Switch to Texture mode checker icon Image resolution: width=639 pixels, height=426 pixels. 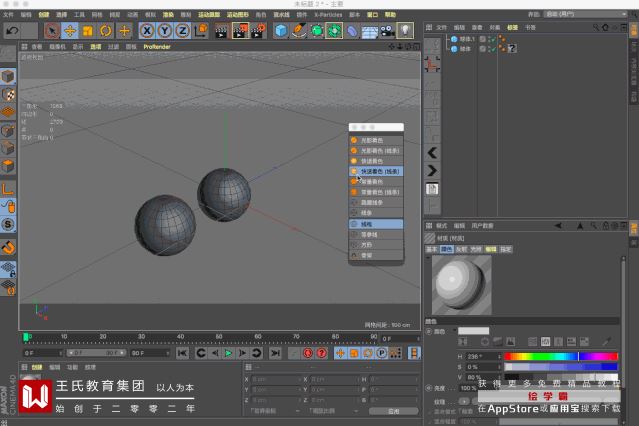8,94
